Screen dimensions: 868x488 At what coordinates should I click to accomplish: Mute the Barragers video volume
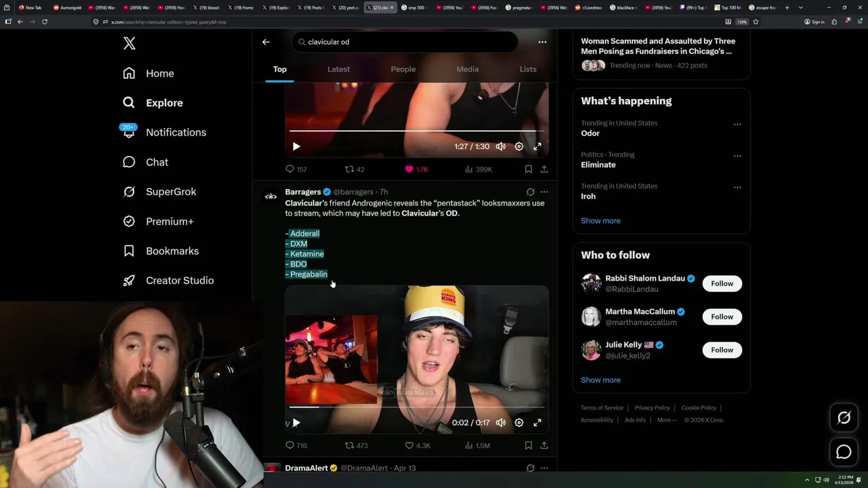500,423
